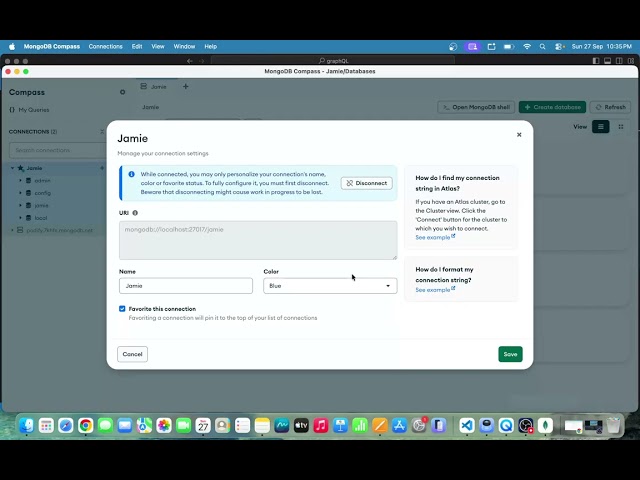
Task: Open My Queries in the sidebar
Action: click(29, 110)
